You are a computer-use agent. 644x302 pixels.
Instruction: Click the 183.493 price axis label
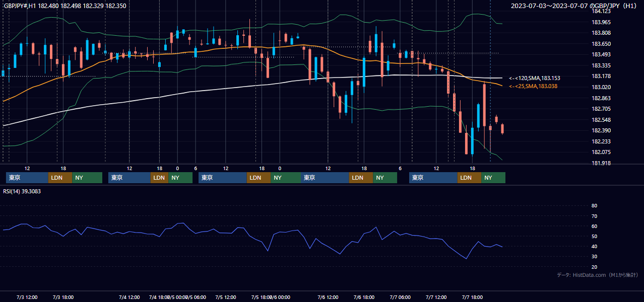pyautogui.click(x=601, y=55)
